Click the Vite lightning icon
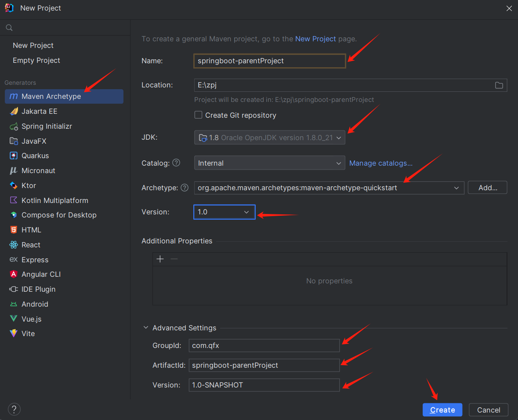518x420 pixels. point(14,333)
